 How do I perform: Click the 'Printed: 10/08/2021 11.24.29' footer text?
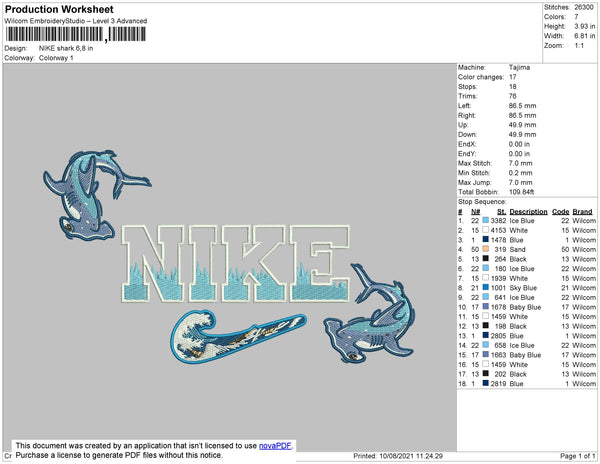(x=398, y=456)
